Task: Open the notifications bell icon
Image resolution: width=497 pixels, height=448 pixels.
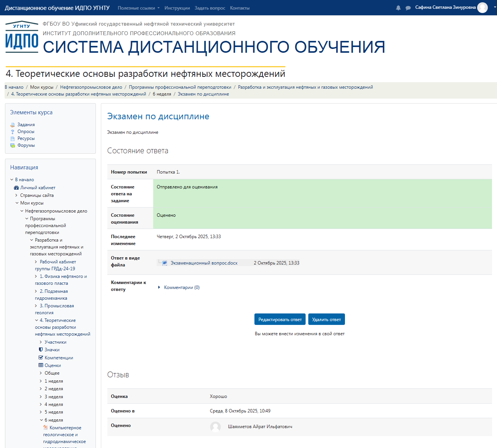Action: click(397, 7)
